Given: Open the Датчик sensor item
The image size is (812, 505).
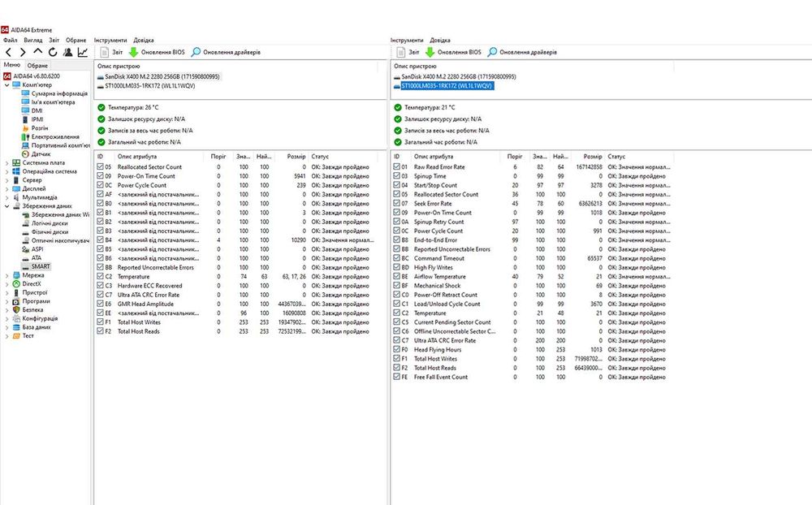Looking at the screenshot, I should 41,153.
